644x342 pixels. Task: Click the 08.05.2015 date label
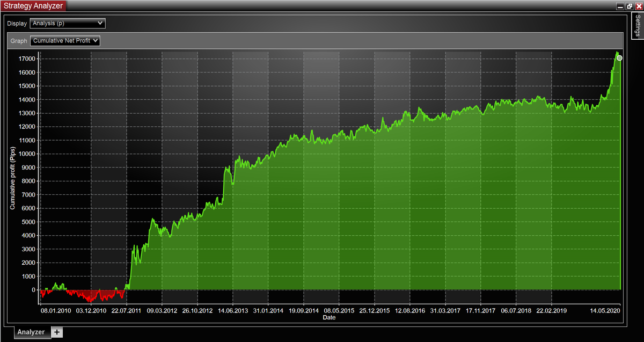pos(339,310)
